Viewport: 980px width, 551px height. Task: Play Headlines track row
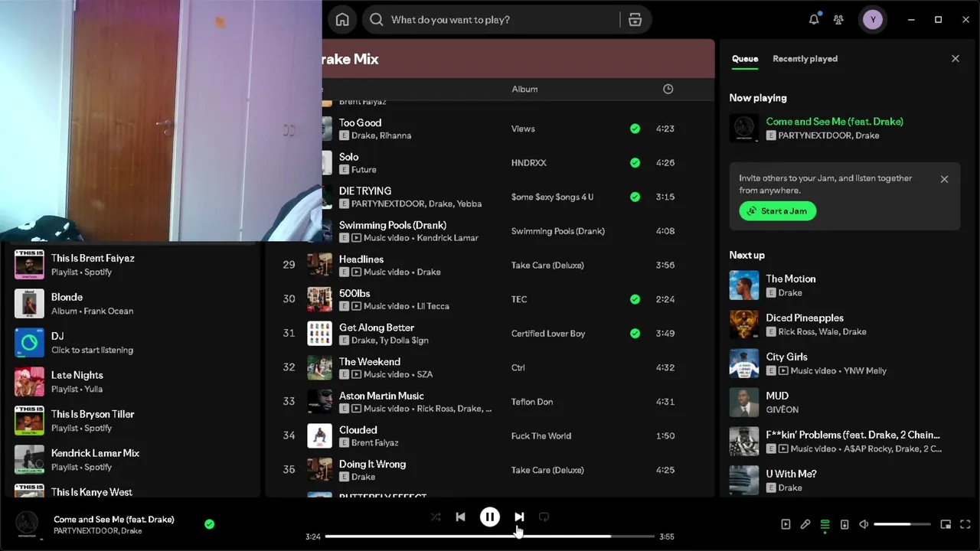[490, 265]
